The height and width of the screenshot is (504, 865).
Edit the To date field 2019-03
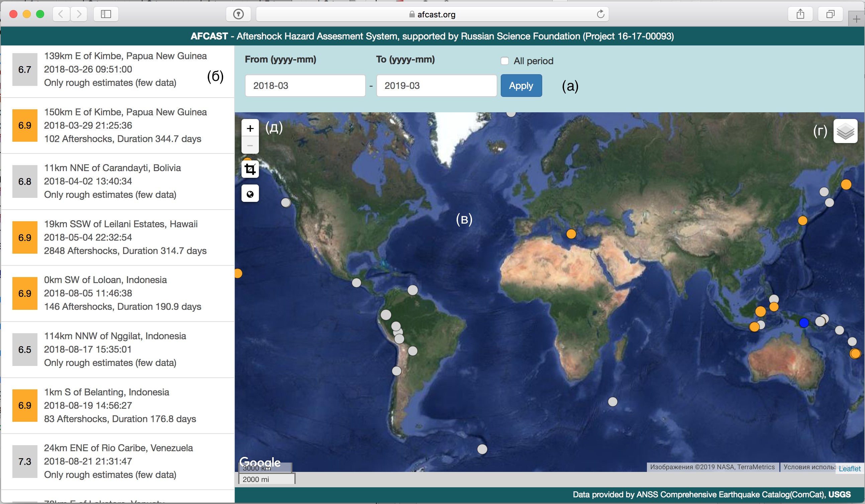tap(436, 86)
